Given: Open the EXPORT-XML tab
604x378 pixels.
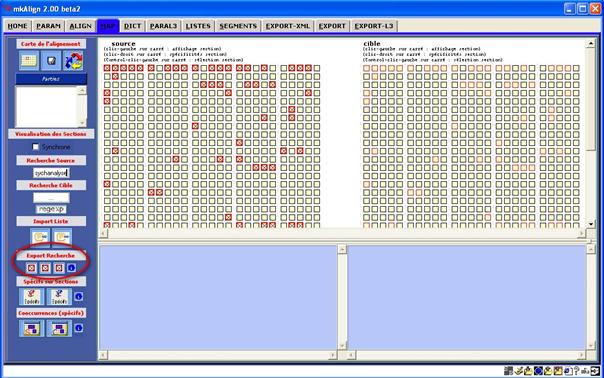Looking at the screenshot, I should pyautogui.click(x=288, y=26).
